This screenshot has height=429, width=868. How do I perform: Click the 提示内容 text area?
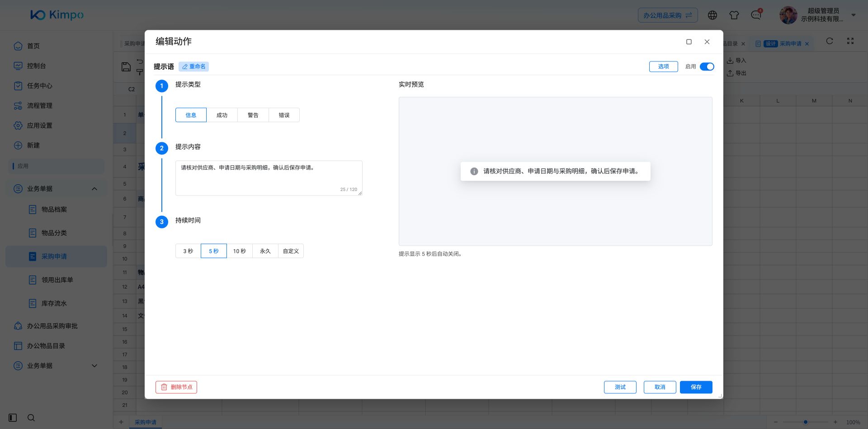point(269,178)
